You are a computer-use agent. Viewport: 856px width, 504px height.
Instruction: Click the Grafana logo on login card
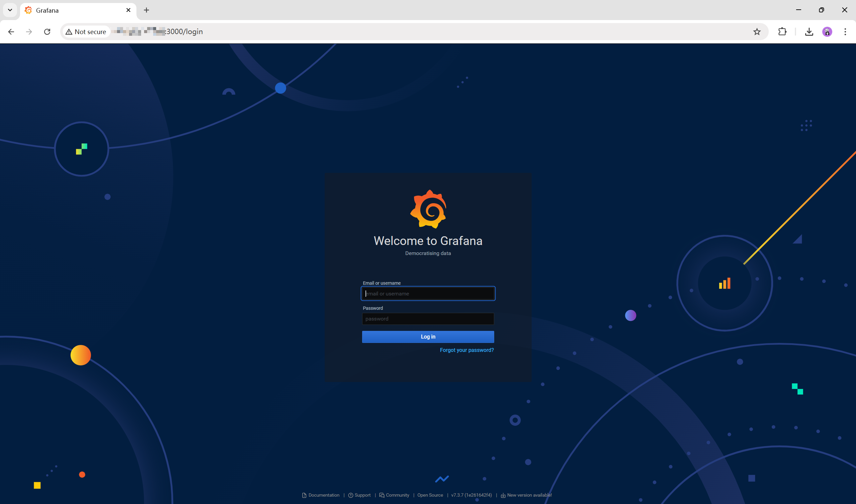coord(428,209)
